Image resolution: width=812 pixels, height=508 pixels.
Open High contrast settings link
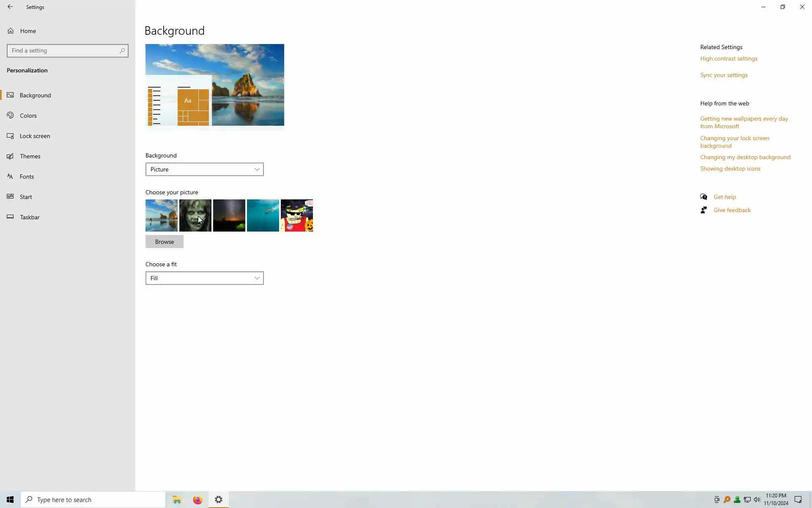[729, 59]
